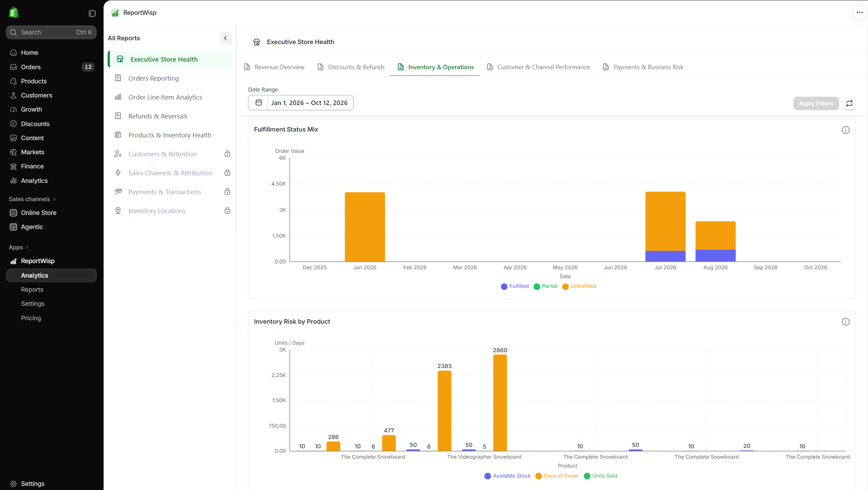The image size is (868, 490).
Task: Expand the Apps section
Action: pyautogui.click(x=19, y=247)
